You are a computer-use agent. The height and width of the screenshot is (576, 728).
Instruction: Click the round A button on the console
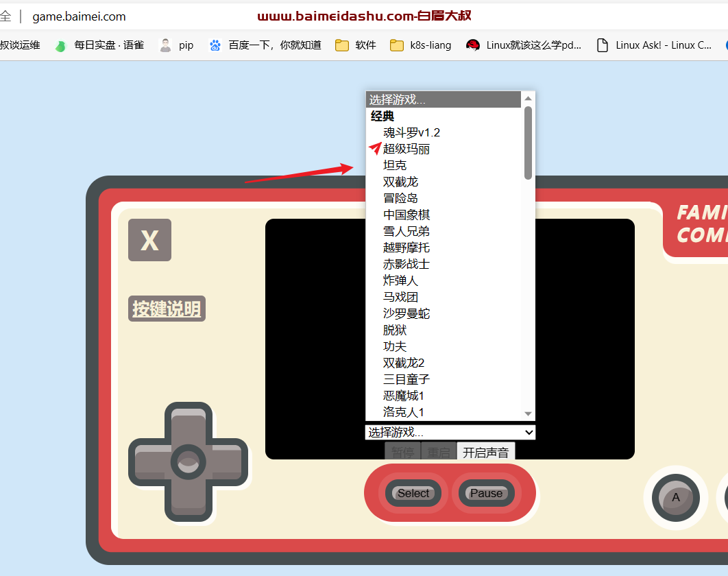(x=675, y=498)
